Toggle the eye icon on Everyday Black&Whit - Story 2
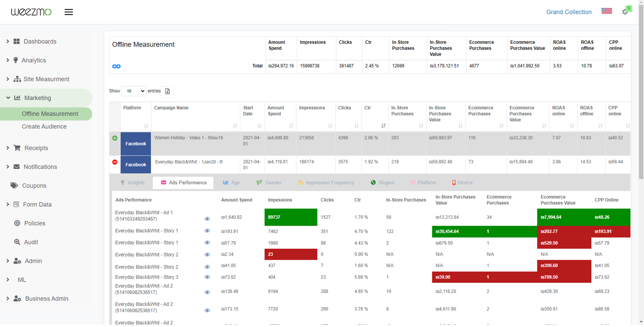The image size is (644, 327). click(x=207, y=254)
